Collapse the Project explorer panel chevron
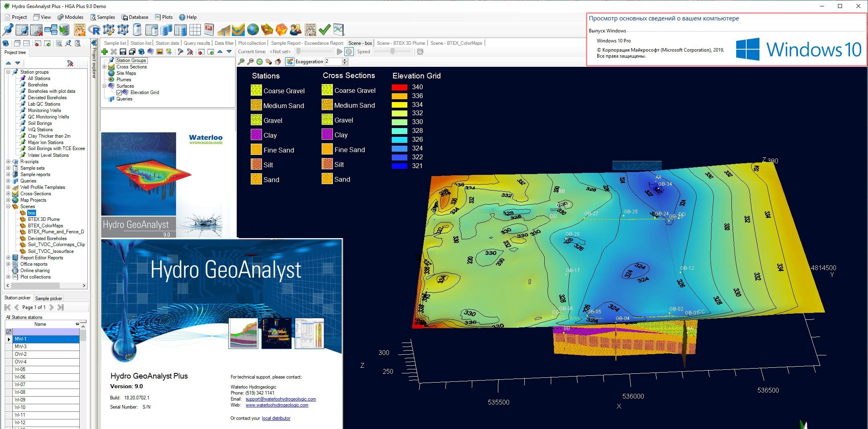Image resolution: width=868 pixels, height=429 pixels. pos(94,43)
